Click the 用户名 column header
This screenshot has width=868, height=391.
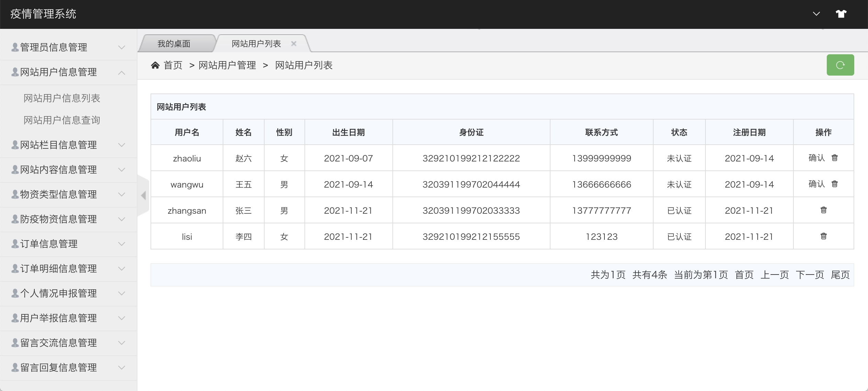coord(187,132)
